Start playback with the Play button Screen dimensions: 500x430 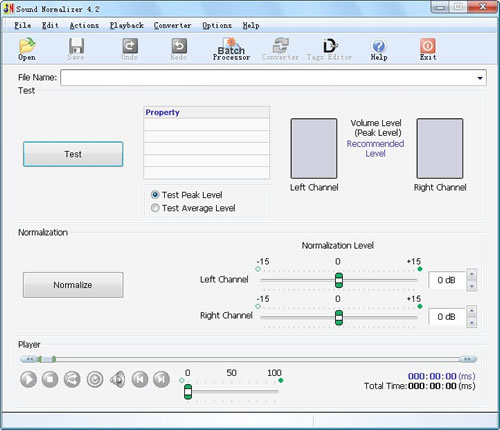click(x=28, y=379)
